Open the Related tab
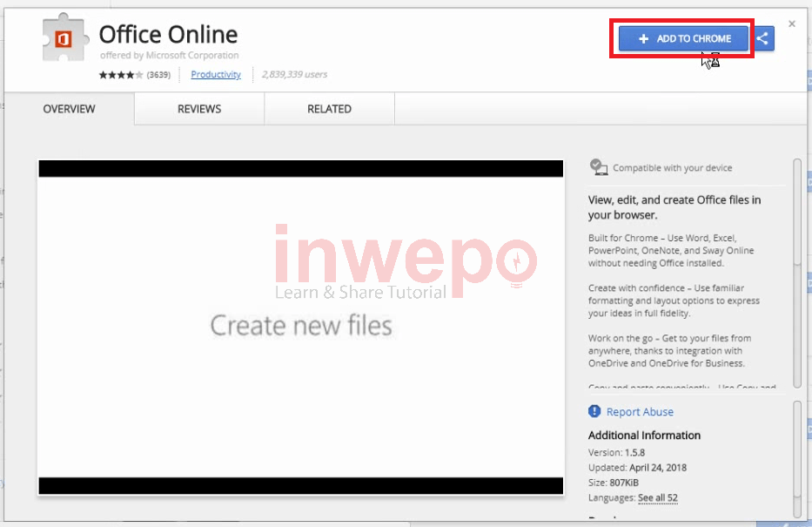Image resolution: width=812 pixels, height=527 pixels. (329, 109)
